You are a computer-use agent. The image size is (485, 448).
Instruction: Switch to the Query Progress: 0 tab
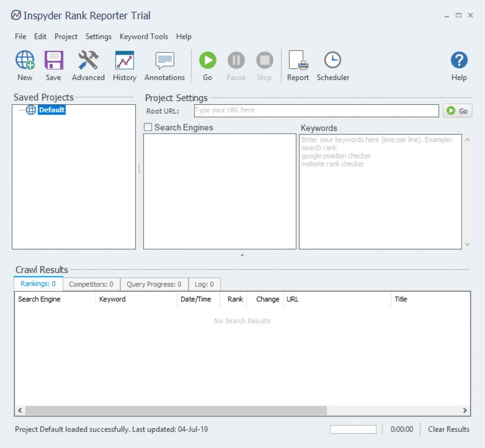coord(154,284)
